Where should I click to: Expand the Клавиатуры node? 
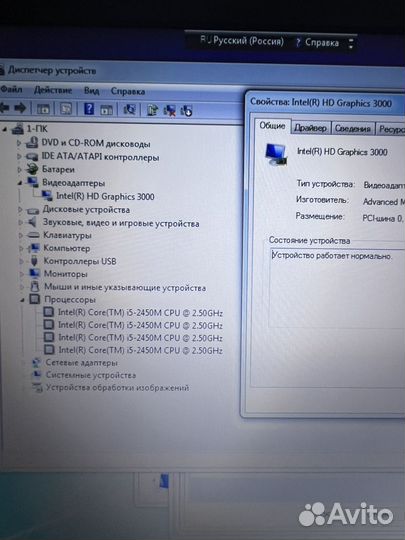[x=21, y=235]
